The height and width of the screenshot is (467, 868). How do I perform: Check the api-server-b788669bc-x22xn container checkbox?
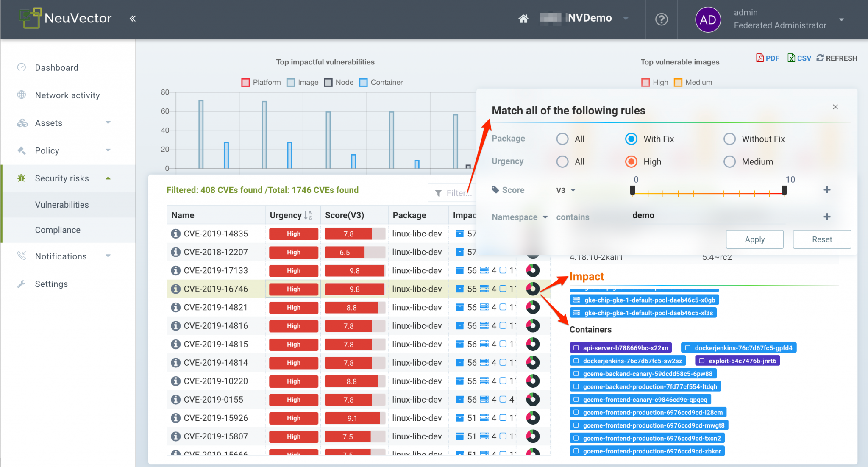[576, 347]
